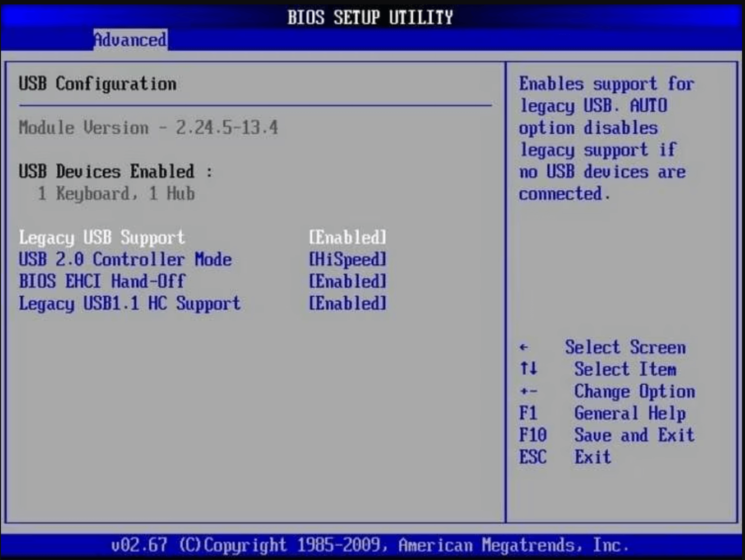This screenshot has height=560, width=745.
Task: Toggle BIOS EHCI Hand-Off to Disabled
Action: [348, 281]
